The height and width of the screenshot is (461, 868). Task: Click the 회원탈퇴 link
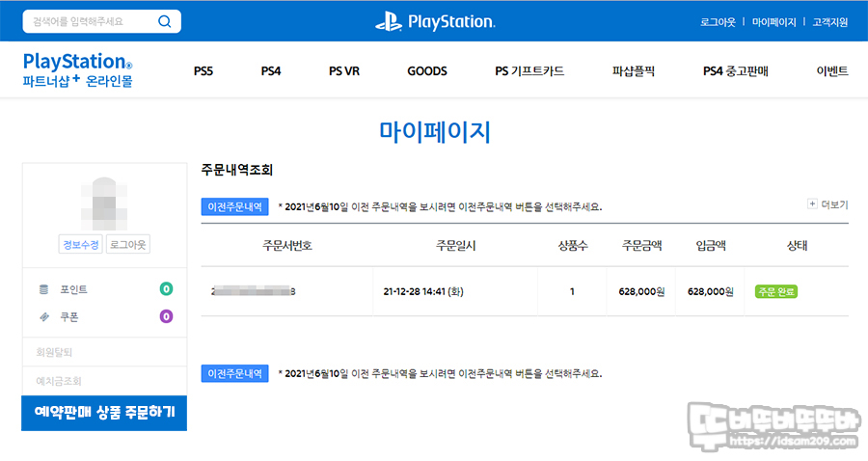tap(54, 352)
